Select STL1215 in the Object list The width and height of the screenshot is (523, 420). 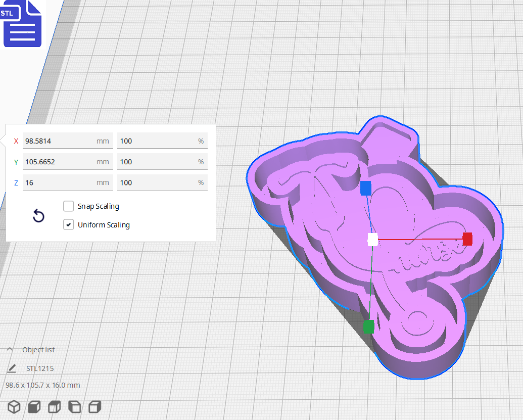(x=39, y=368)
